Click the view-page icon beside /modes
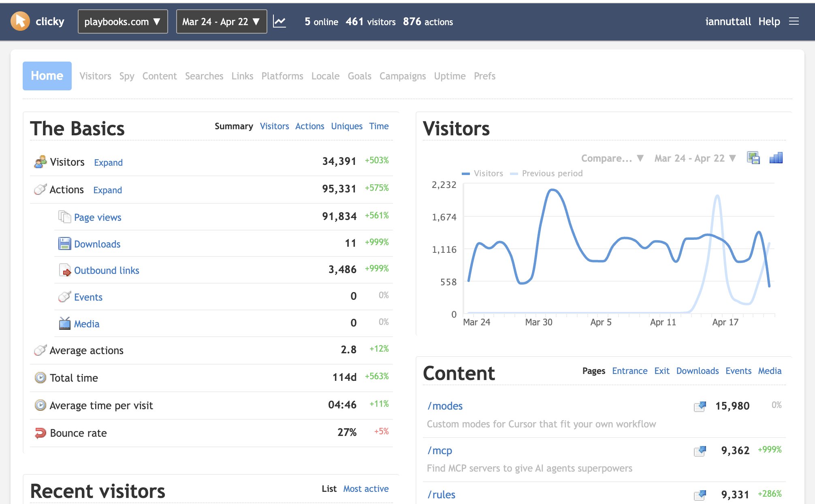The width and height of the screenshot is (815, 504). (700, 406)
